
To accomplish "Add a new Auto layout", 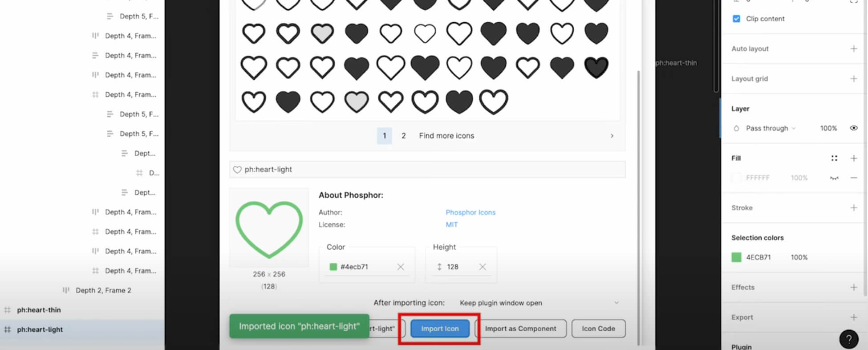I will (x=853, y=49).
